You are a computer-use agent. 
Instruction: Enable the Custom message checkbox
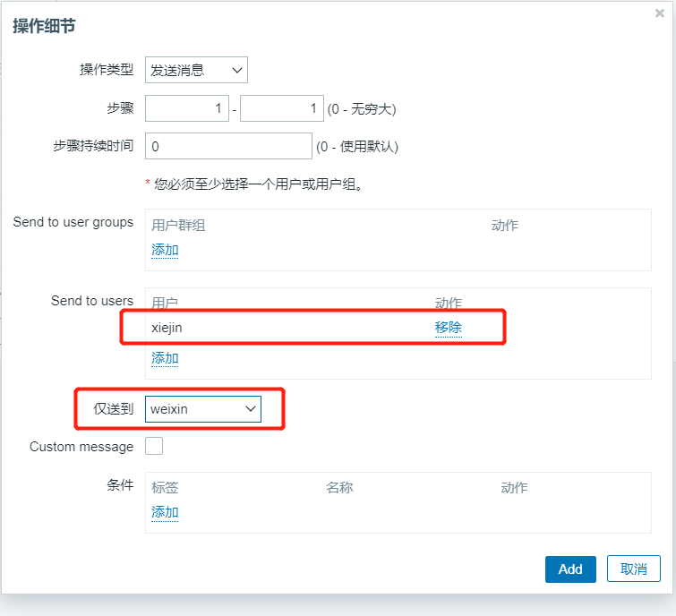pyautogui.click(x=154, y=446)
